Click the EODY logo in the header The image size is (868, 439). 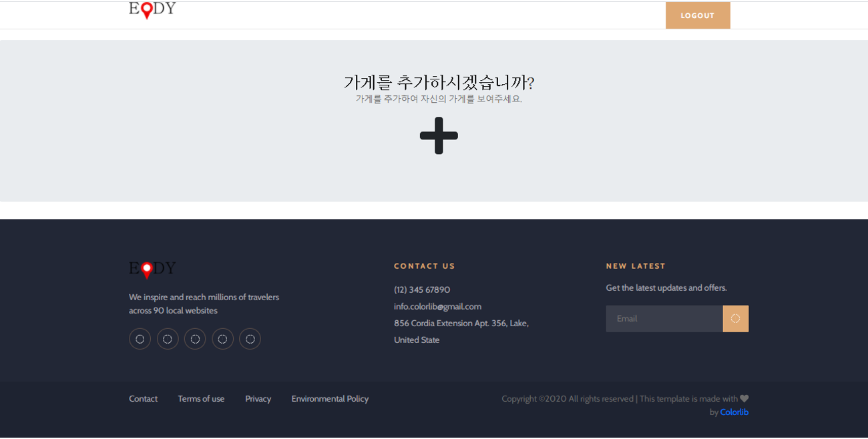pyautogui.click(x=152, y=10)
